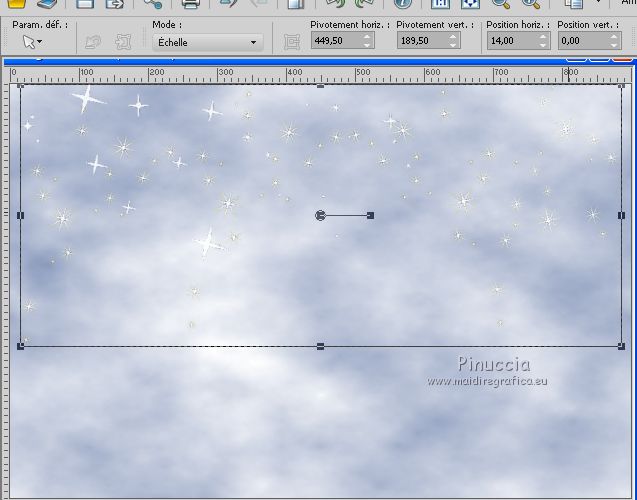Click the top-right corner handle

pos(621,86)
